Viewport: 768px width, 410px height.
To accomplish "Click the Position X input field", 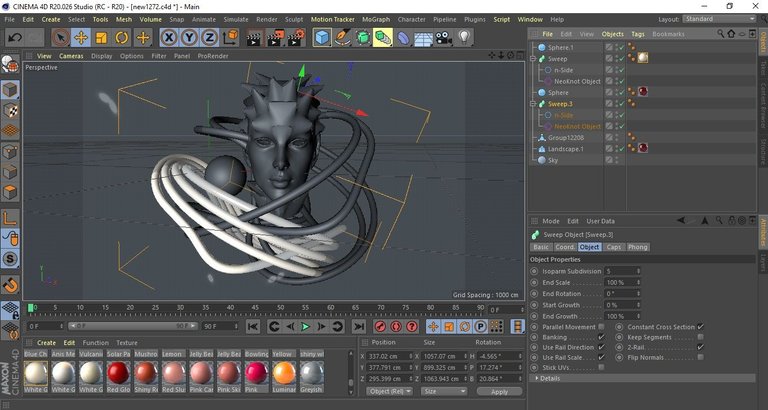I will point(390,357).
